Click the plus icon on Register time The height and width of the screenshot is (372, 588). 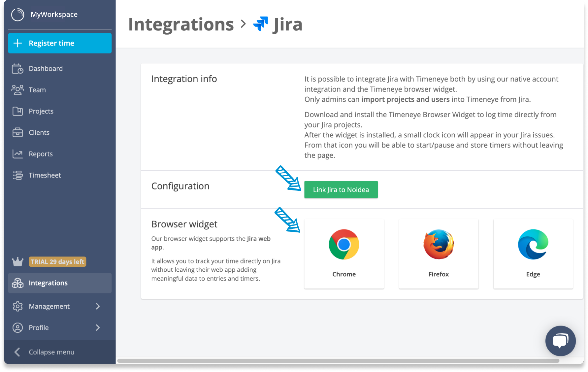click(17, 43)
